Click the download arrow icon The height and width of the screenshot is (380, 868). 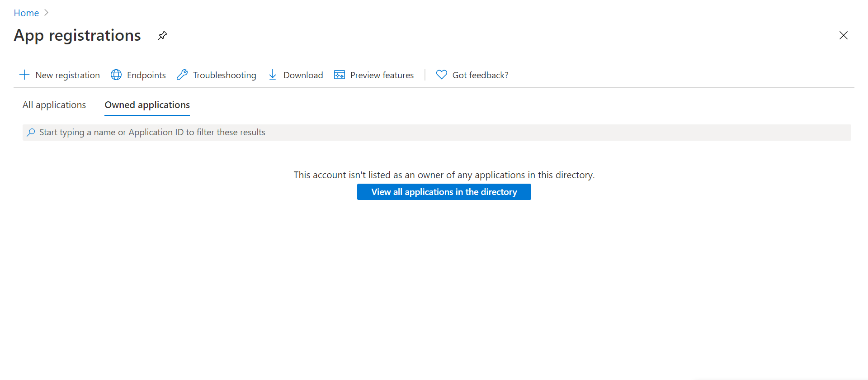273,75
